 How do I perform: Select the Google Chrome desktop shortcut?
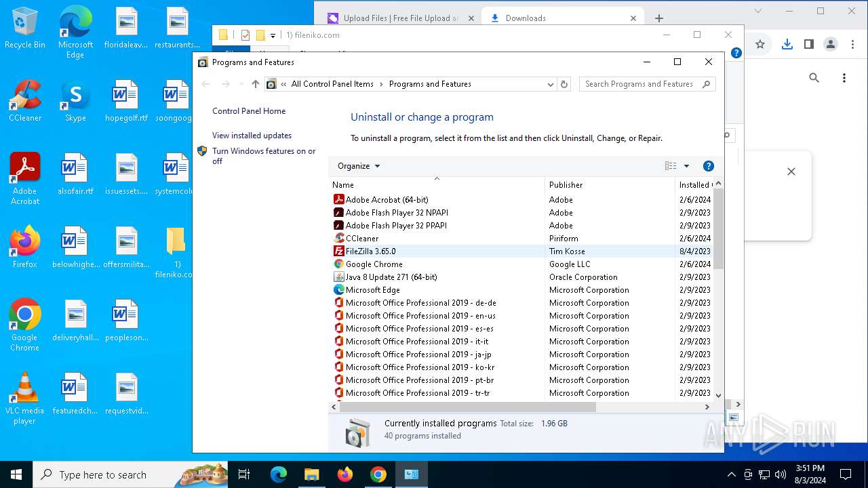click(x=25, y=325)
